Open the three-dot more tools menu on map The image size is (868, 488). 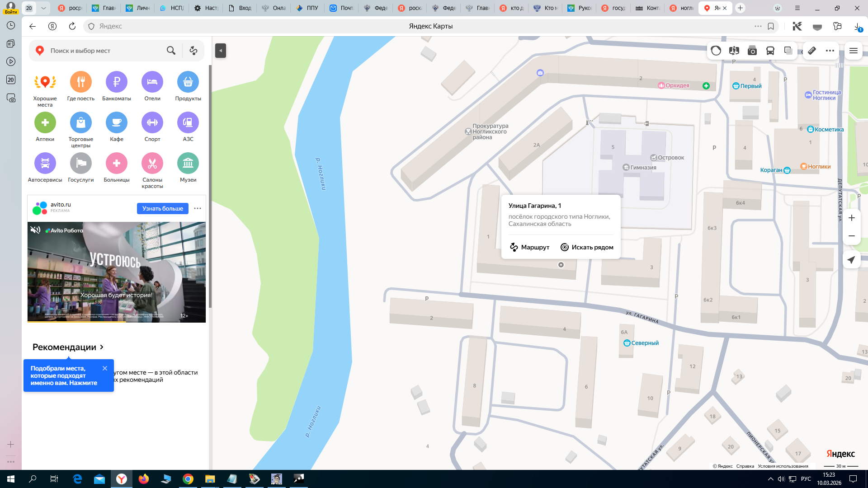pyautogui.click(x=830, y=51)
